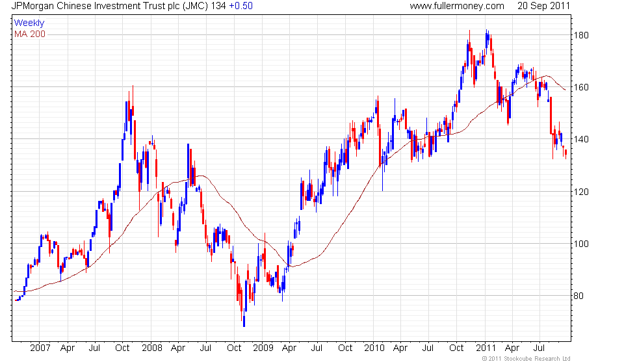
Task: Click the Apr label following 2011
Action: 512,348
